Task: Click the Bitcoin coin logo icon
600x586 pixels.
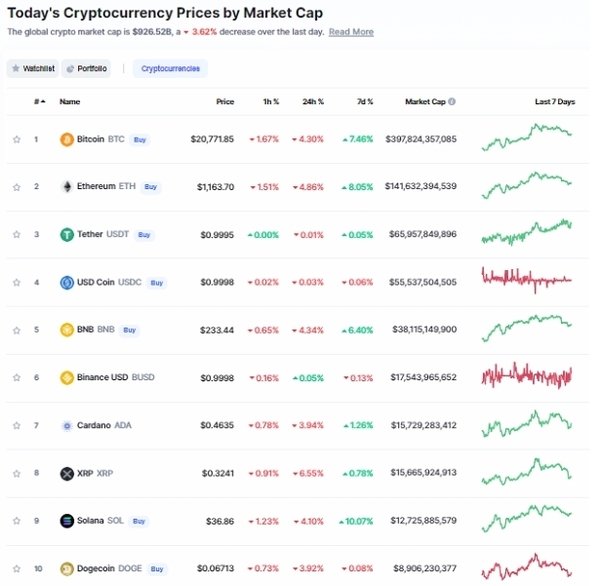Action: (67, 139)
